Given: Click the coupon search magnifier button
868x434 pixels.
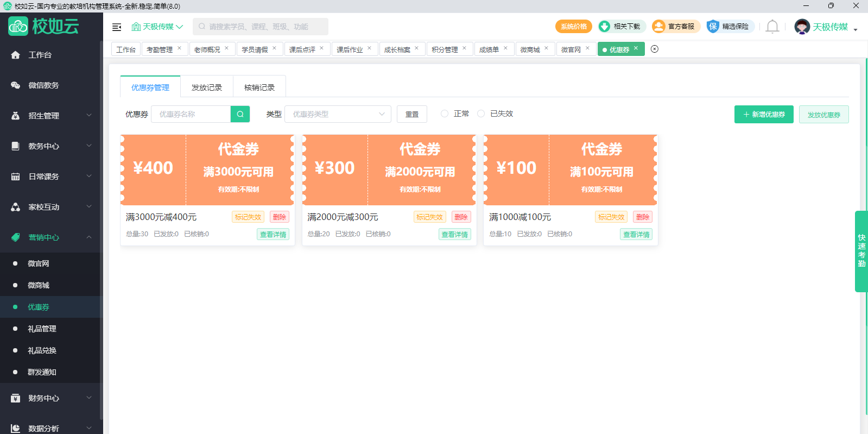Looking at the screenshot, I should coord(240,114).
